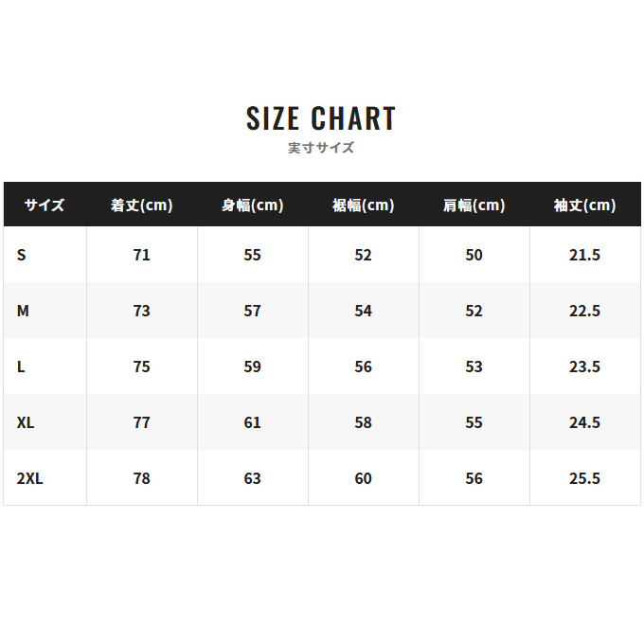Click the 袖丈(cm) column header
Viewport: 644px width, 644px height.
[585, 205]
